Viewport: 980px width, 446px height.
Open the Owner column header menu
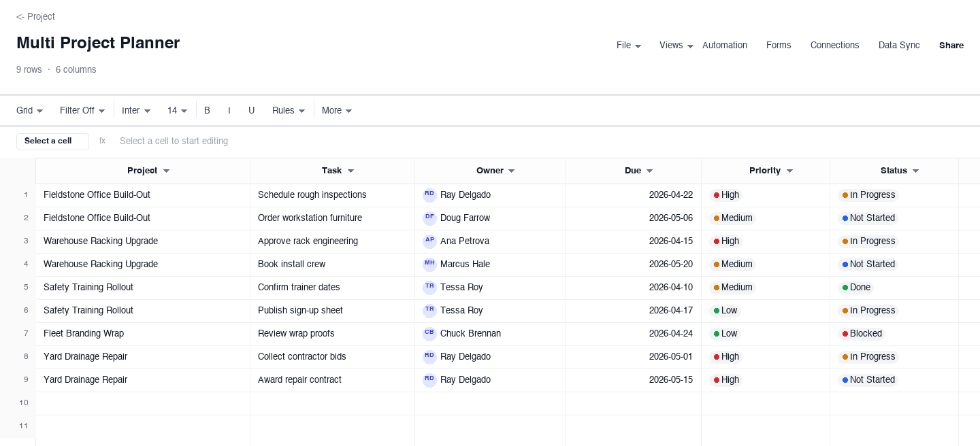[511, 171]
